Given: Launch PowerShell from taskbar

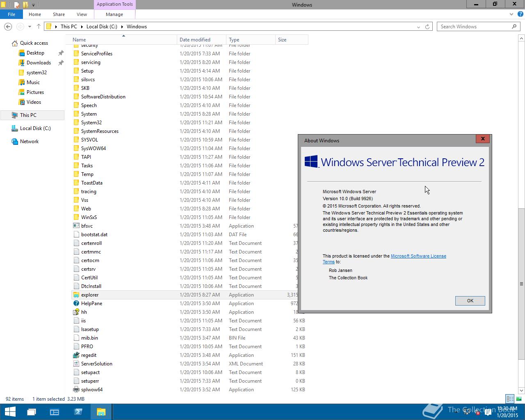Looking at the screenshot, I should (x=78, y=412).
